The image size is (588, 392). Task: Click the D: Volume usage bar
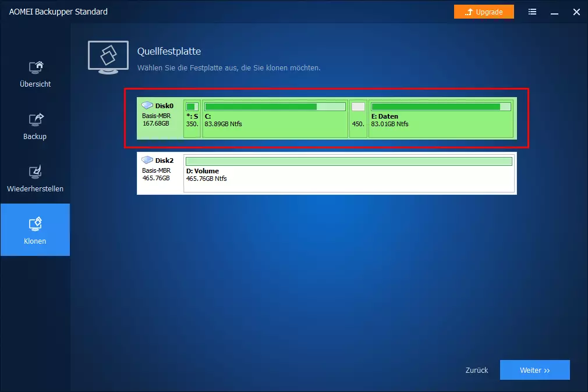[349, 161]
